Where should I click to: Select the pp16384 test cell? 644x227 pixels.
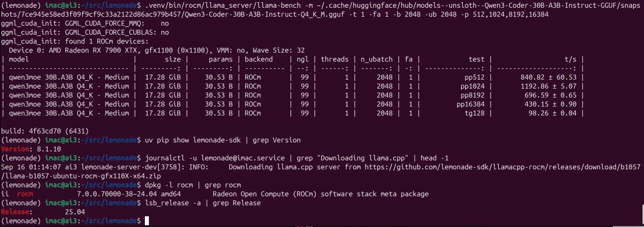(470, 104)
